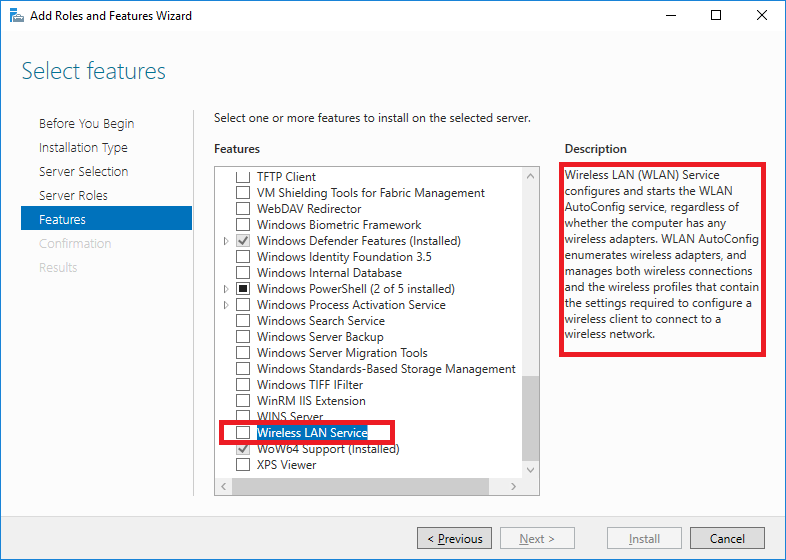The height and width of the screenshot is (560, 786).
Task: Tick Windows Identity Foundation 3.5 checkbox
Action: (243, 257)
